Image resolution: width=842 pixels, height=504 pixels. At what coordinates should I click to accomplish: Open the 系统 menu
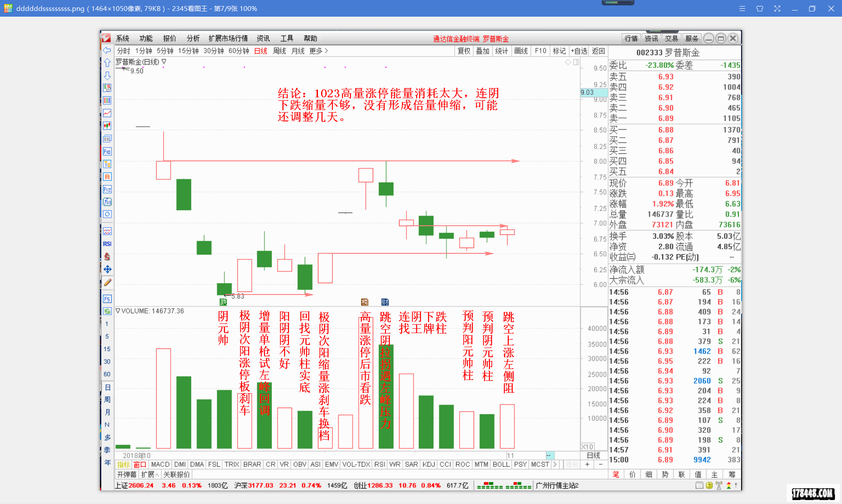122,39
